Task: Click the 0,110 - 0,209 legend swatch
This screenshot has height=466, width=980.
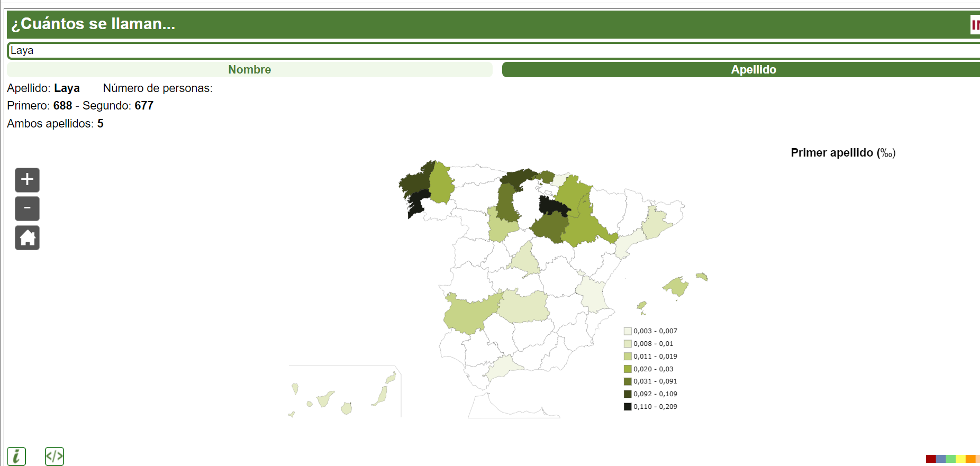Action: pyautogui.click(x=628, y=407)
